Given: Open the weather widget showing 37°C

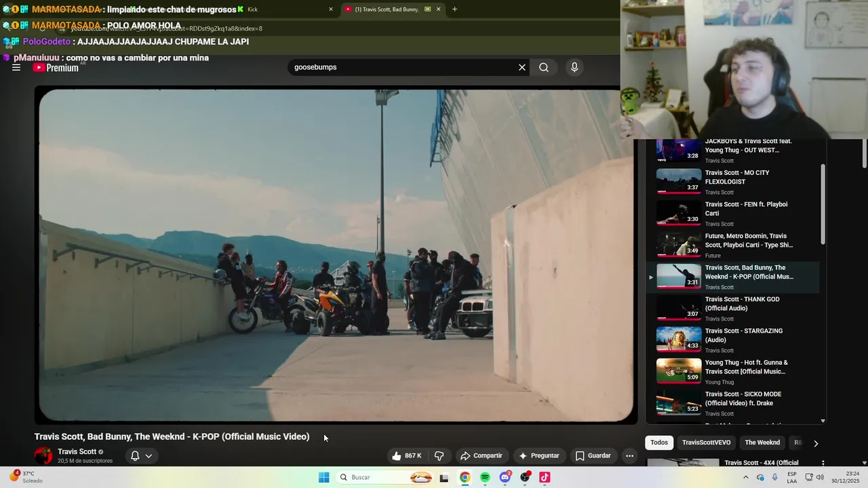Looking at the screenshot, I should click(x=26, y=476).
